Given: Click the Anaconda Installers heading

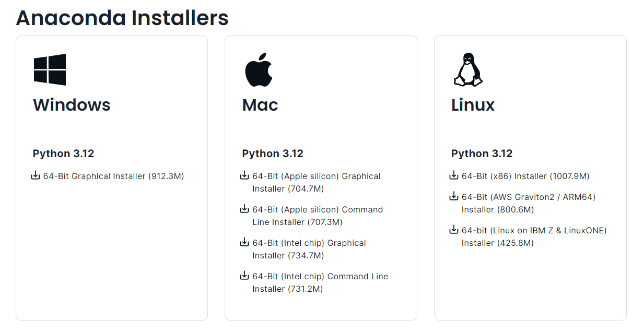Looking at the screenshot, I should tap(122, 18).
